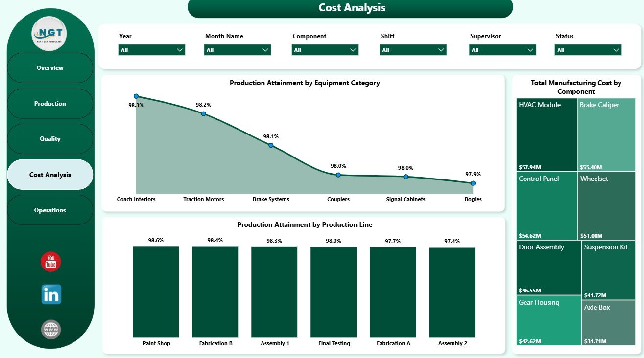Select the Brake Caliper treemap tile
Screen dimensions: 644x358
pos(606,134)
